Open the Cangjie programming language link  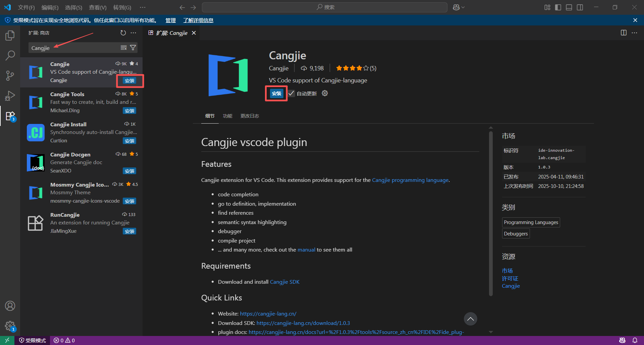coord(410,180)
